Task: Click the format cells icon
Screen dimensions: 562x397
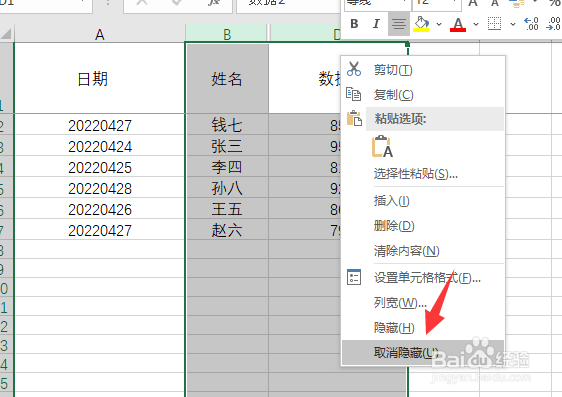Action: click(354, 277)
